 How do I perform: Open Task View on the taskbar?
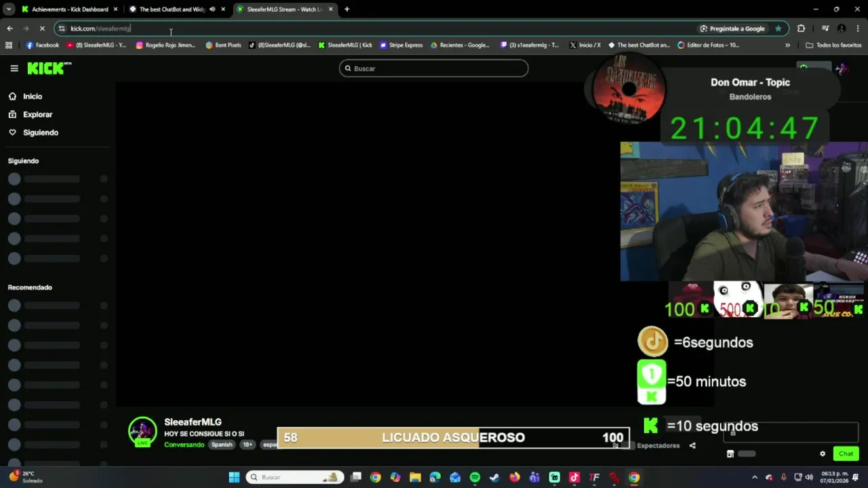[356, 477]
